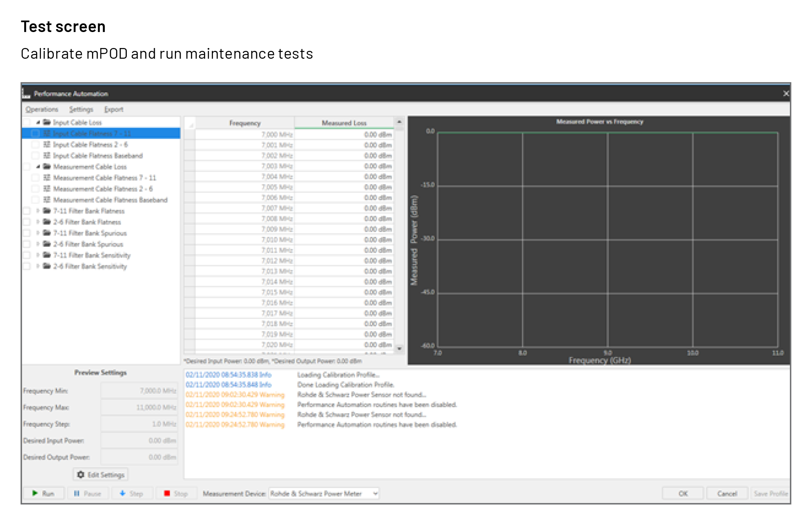Click the Measurement Cable Loss folder icon

(x=47, y=167)
